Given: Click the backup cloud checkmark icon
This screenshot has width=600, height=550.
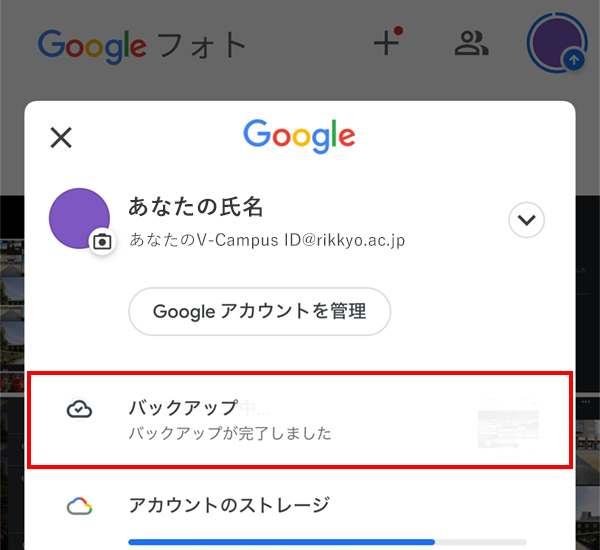Looking at the screenshot, I should click(x=79, y=409).
